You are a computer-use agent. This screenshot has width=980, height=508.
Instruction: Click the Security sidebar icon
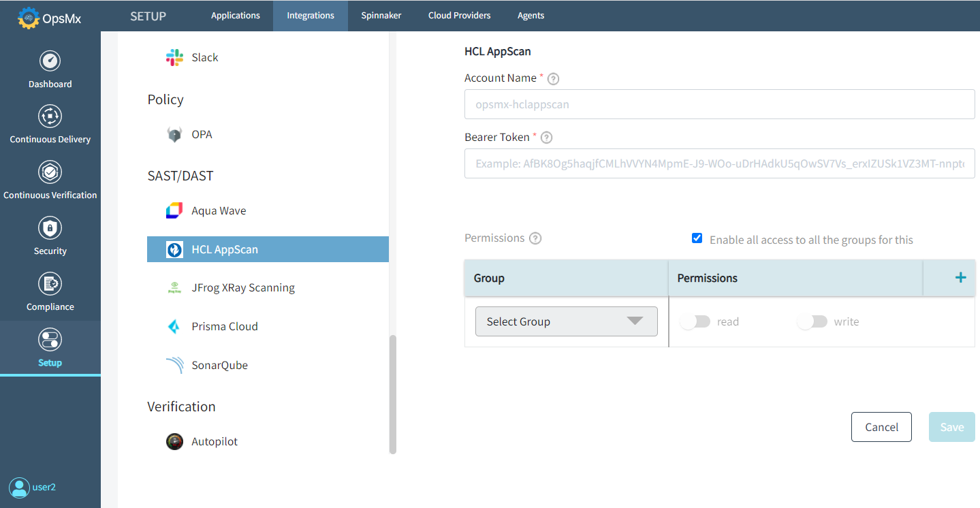point(50,235)
